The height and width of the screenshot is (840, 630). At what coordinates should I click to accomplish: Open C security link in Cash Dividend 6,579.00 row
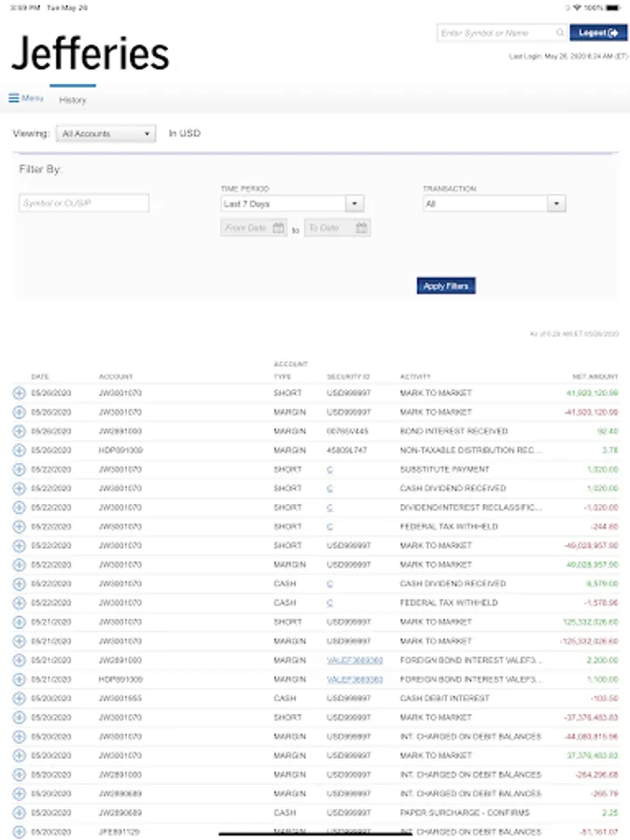click(329, 584)
